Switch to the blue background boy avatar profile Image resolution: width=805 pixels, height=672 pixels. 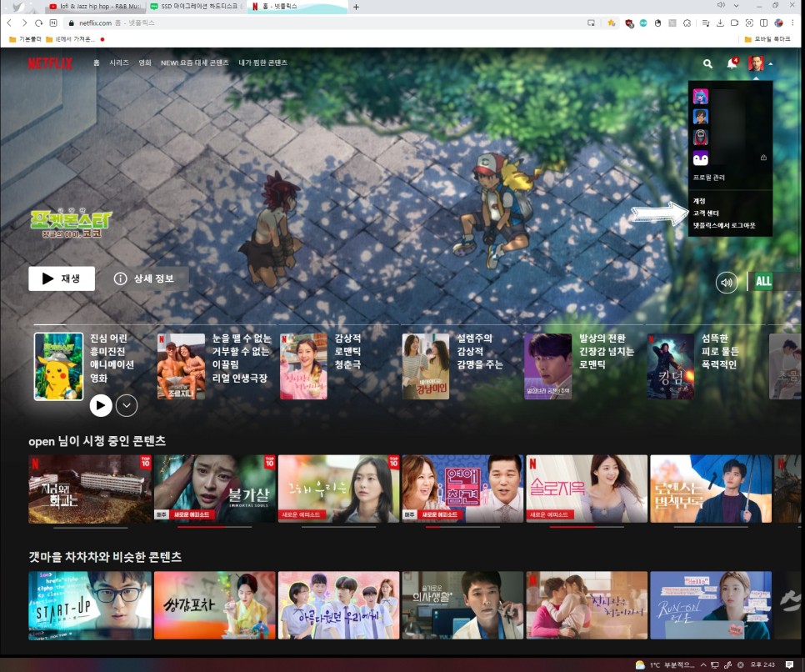tap(700, 117)
